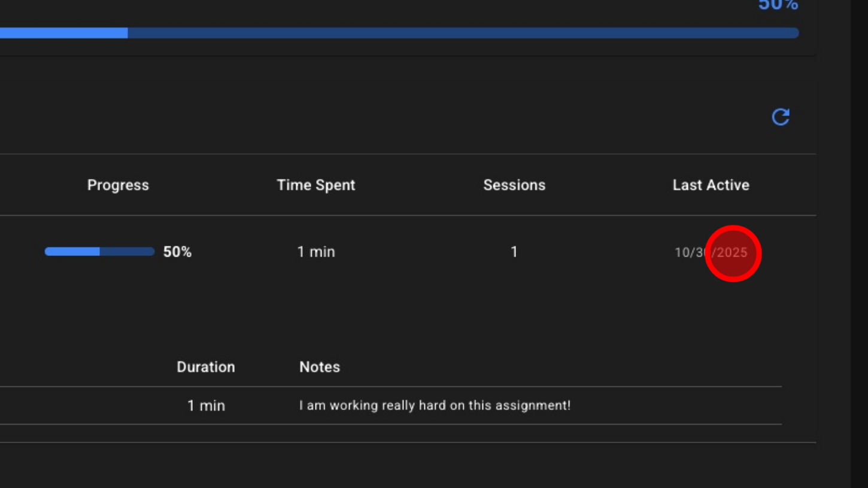The image size is (868, 488).
Task: Click the 10/30/2025 last active date
Action: coord(711,252)
